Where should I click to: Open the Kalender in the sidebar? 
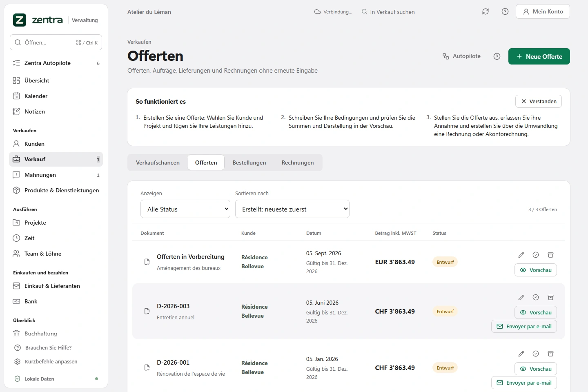[56, 96]
